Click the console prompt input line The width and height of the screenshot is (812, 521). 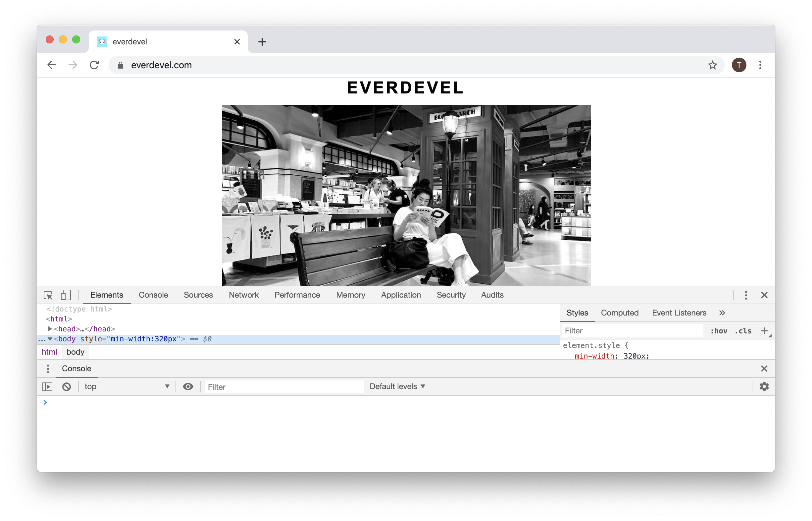click(406, 402)
